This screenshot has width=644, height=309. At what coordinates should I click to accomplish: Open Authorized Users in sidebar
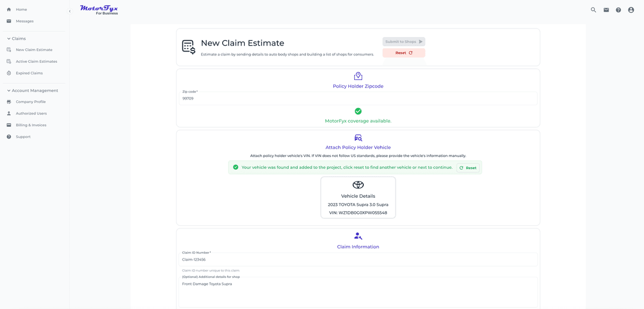point(31,113)
